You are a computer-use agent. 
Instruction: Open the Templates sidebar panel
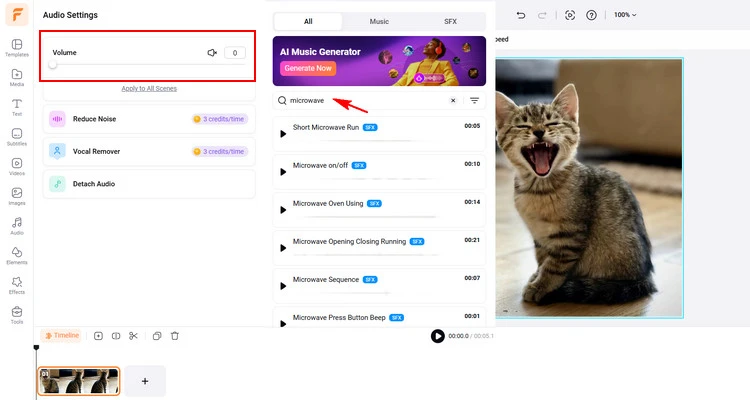[x=17, y=48]
